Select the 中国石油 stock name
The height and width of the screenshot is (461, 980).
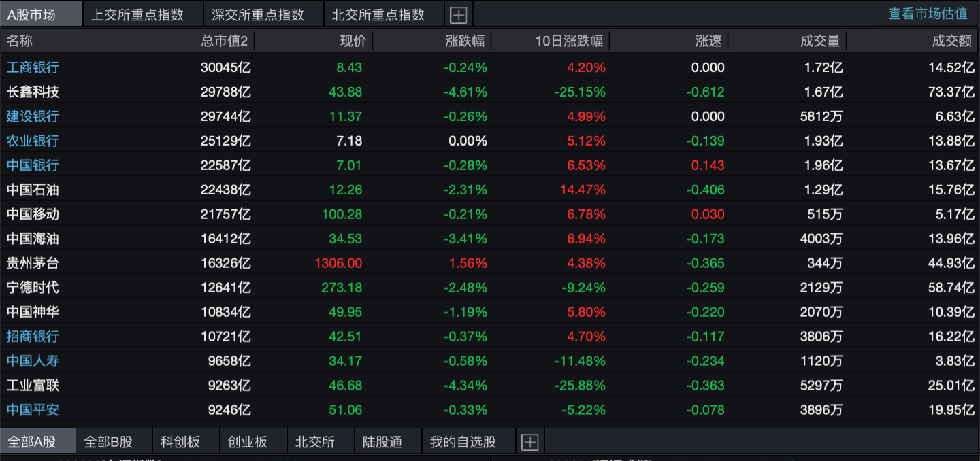coord(33,190)
